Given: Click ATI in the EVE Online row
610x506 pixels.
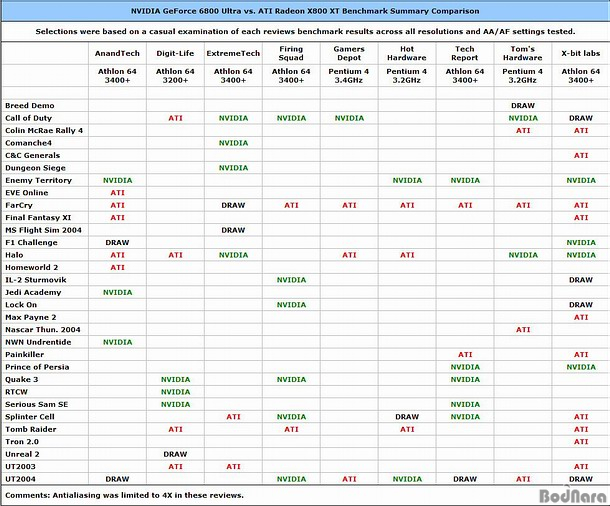Looking at the screenshot, I should coord(117,193).
